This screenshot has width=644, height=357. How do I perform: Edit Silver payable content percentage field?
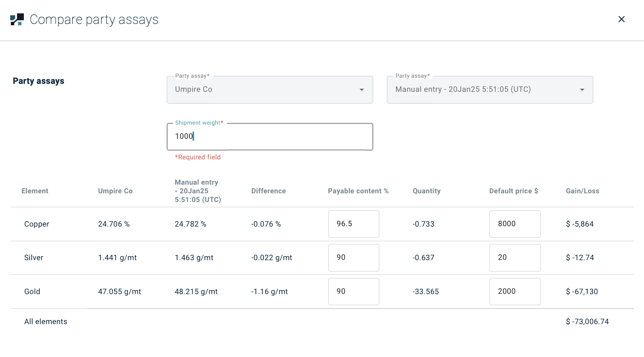353,258
